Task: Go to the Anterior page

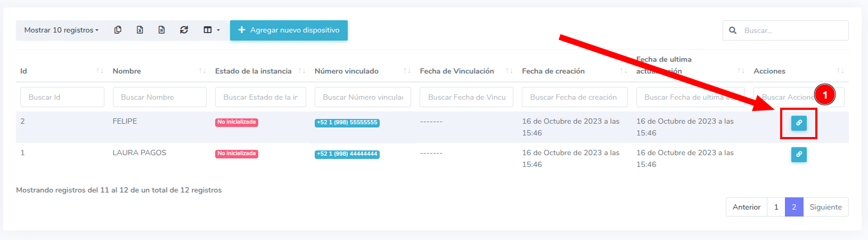Action: [746, 207]
